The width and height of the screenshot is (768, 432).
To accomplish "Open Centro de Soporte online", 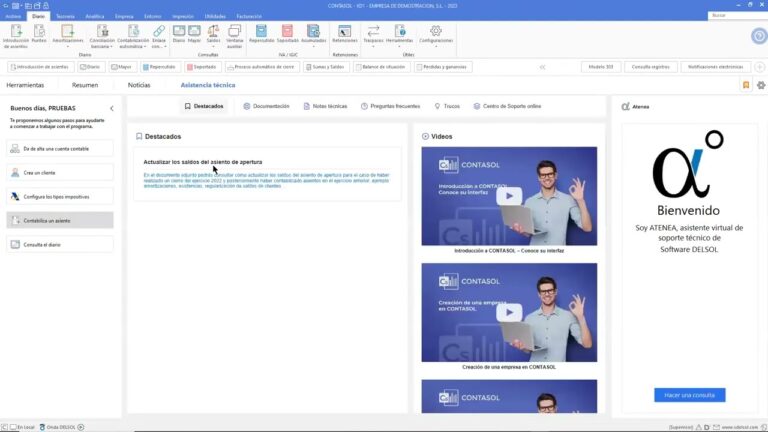I will (x=507, y=106).
